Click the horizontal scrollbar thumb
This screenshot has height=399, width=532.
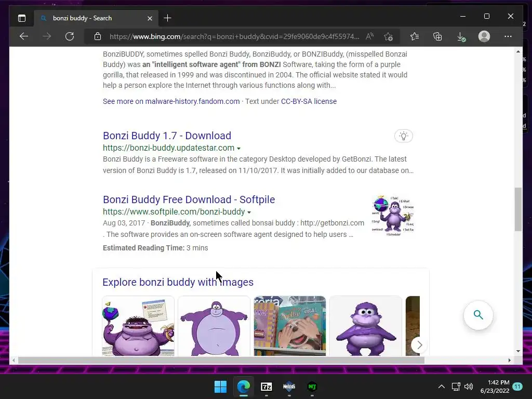(221, 361)
